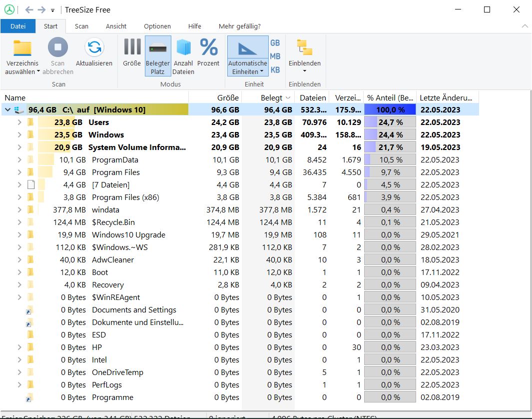Sort by the Letzte Änderung column header
This screenshot has width=532, height=419.
point(448,98)
